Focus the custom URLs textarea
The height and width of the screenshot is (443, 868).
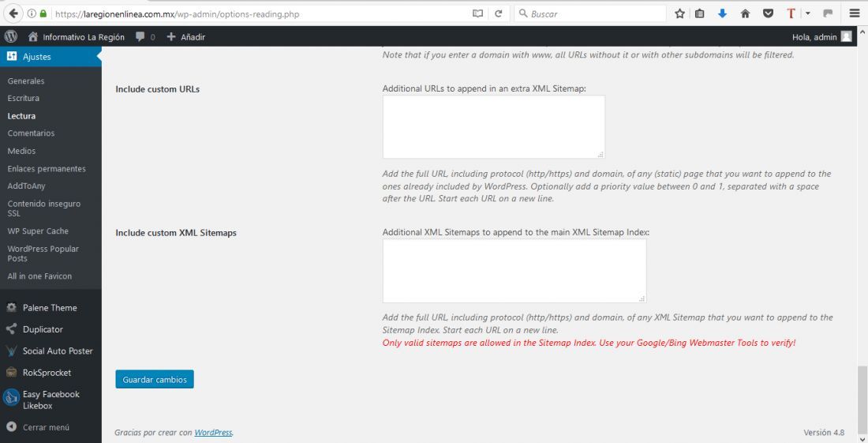click(494, 127)
